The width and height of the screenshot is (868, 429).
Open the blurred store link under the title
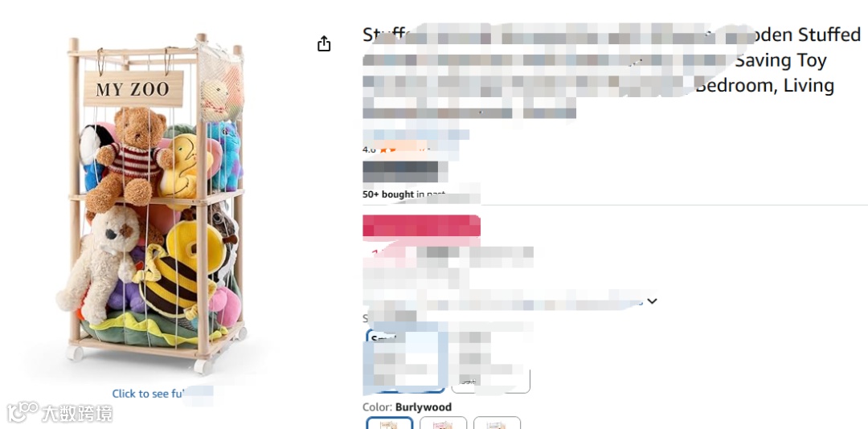pos(416,134)
